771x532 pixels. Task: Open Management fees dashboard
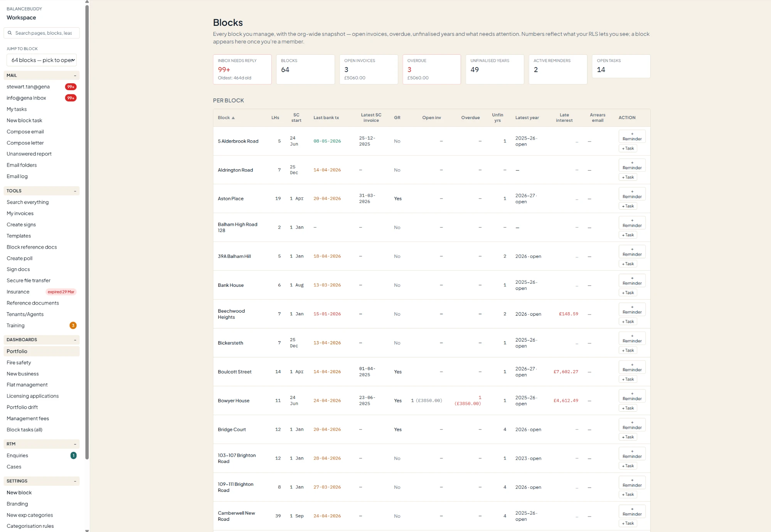click(x=28, y=418)
